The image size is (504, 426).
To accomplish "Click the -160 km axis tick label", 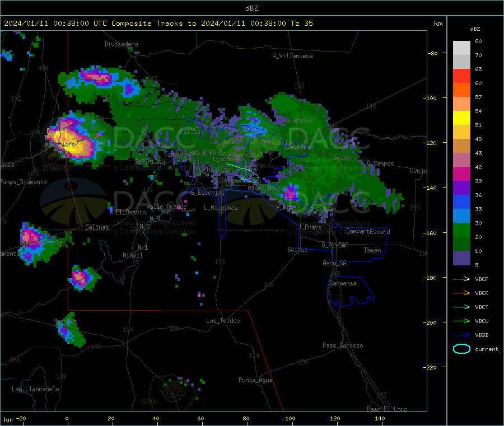I will [430, 233].
